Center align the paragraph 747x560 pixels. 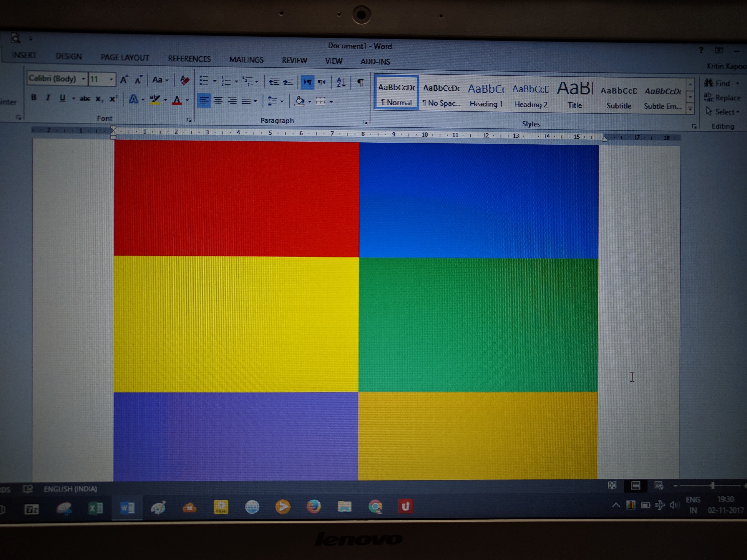click(218, 101)
